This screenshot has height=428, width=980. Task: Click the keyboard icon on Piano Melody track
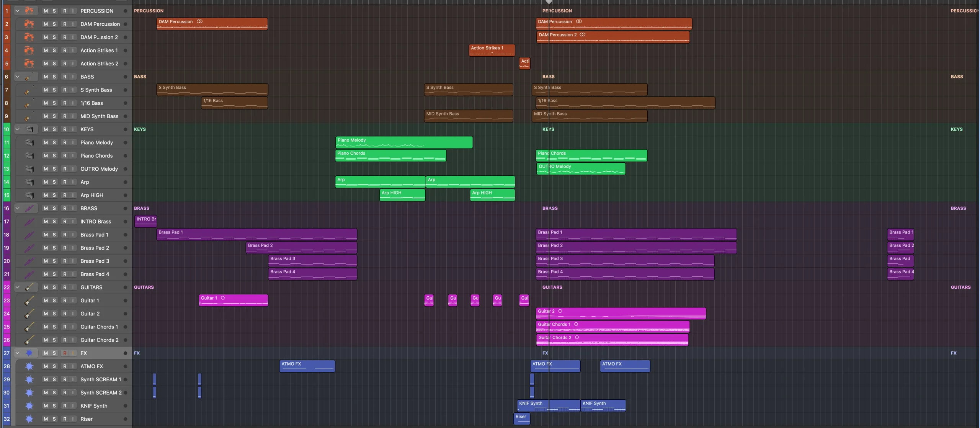tap(29, 143)
